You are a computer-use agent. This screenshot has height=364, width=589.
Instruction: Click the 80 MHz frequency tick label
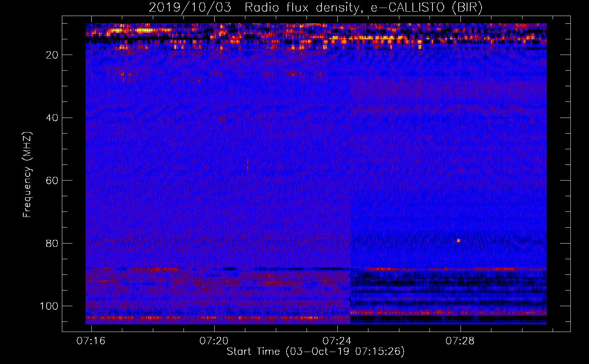tap(52, 244)
